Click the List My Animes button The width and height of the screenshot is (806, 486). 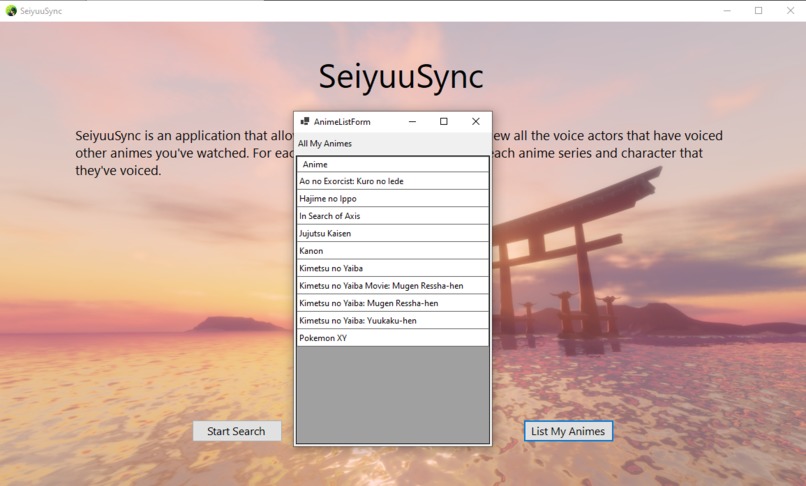(568, 431)
